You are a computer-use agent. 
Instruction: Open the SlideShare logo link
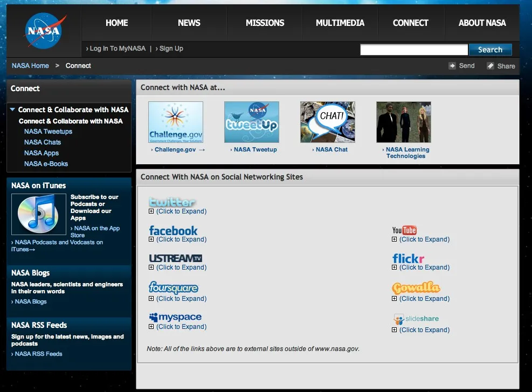pyautogui.click(x=416, y=319)
